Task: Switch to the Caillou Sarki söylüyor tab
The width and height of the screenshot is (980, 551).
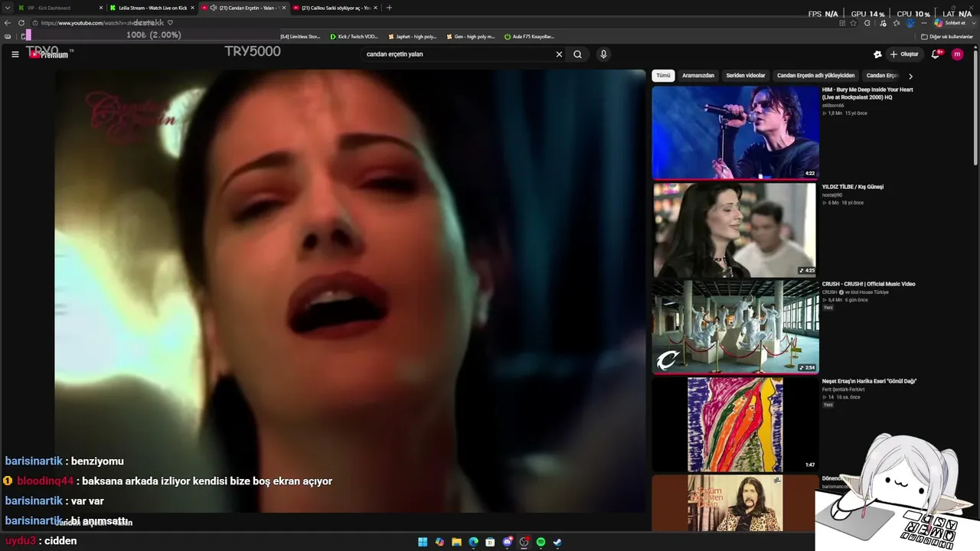Action: point(335,8)
